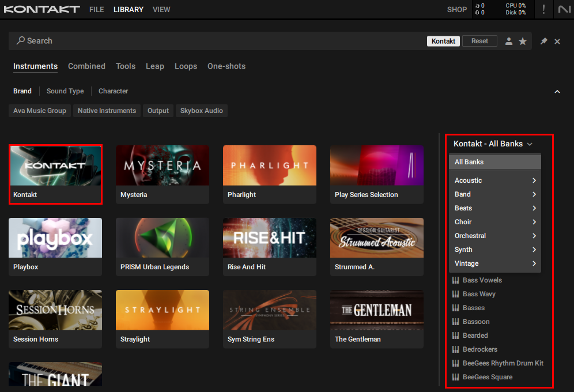574x392 pixels.
Task: Open the Kontakt - All Banks dropdown
Action: click(x=493, y=144)
